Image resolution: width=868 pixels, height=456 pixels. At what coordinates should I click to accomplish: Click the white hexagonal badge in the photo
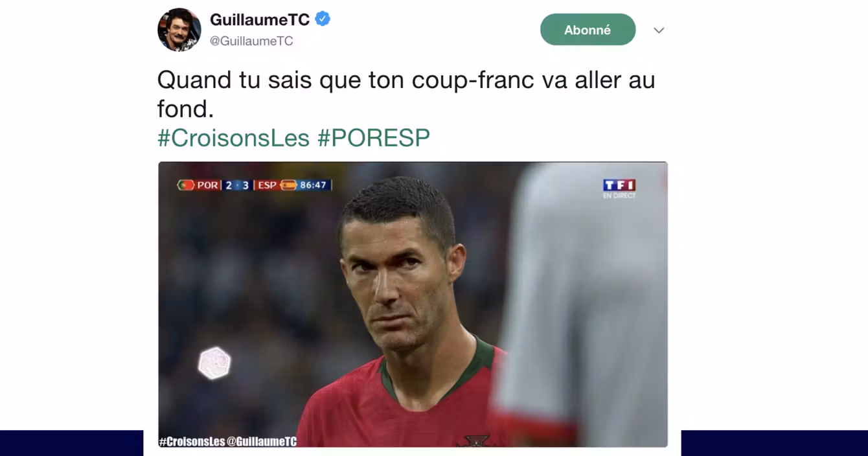pyautogui.click(x=214, y=363)
